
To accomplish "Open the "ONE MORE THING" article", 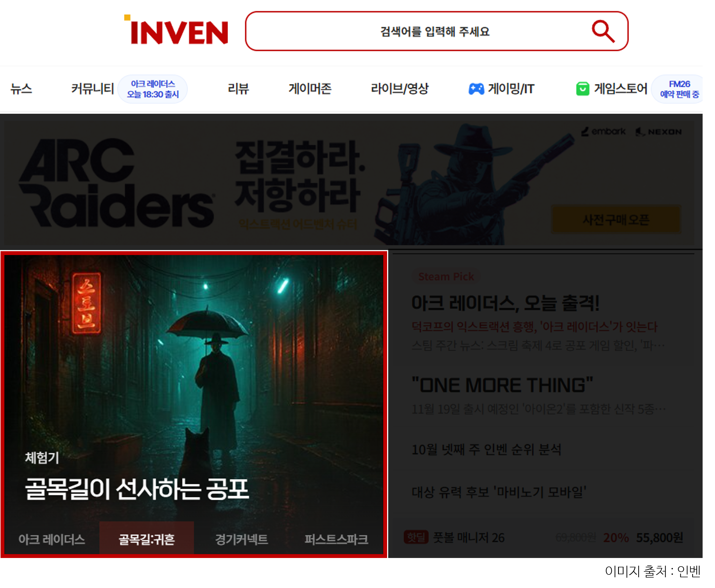I will click(502, 386).
